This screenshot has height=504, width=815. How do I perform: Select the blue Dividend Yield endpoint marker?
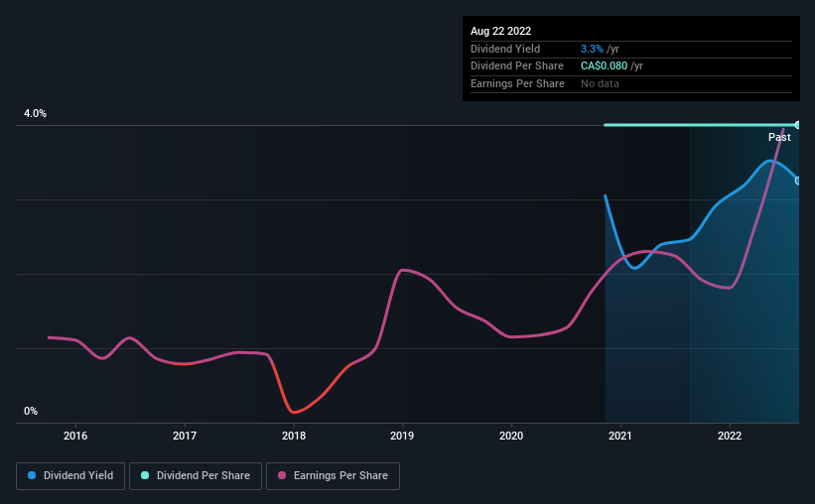click(x=798, y=181)
